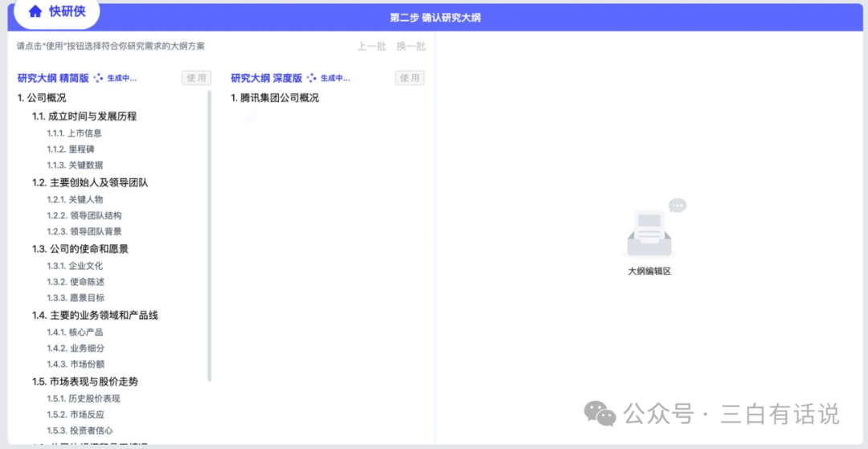Collapse section 1.2. 主要创始人及领导团队
The image size is (868, 449).
90,182
